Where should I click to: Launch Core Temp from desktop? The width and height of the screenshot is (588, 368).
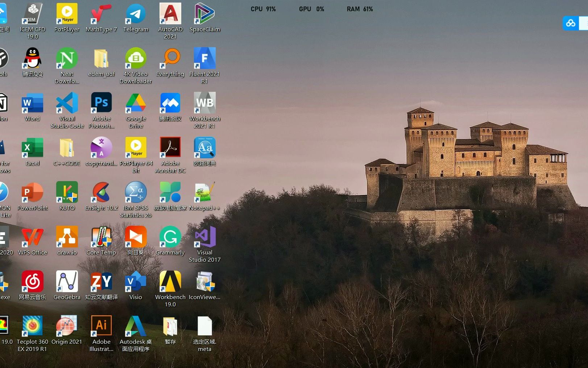(x=102, y=241)
